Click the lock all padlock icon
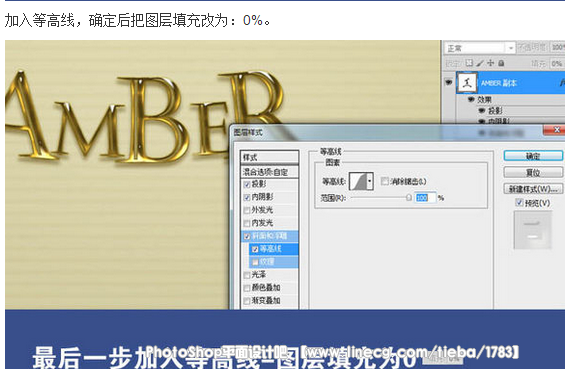 501,63
